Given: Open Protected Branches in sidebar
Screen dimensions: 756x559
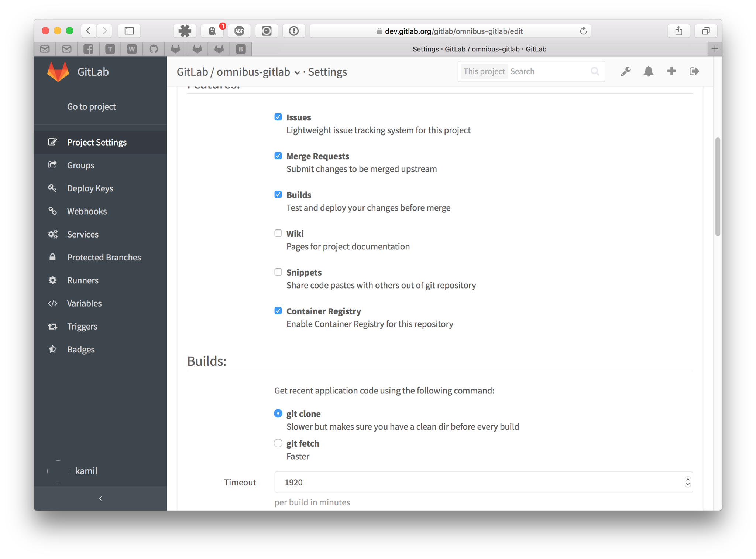Looking at the screenshot, I should pyautogui.click(x=100, y=257).
